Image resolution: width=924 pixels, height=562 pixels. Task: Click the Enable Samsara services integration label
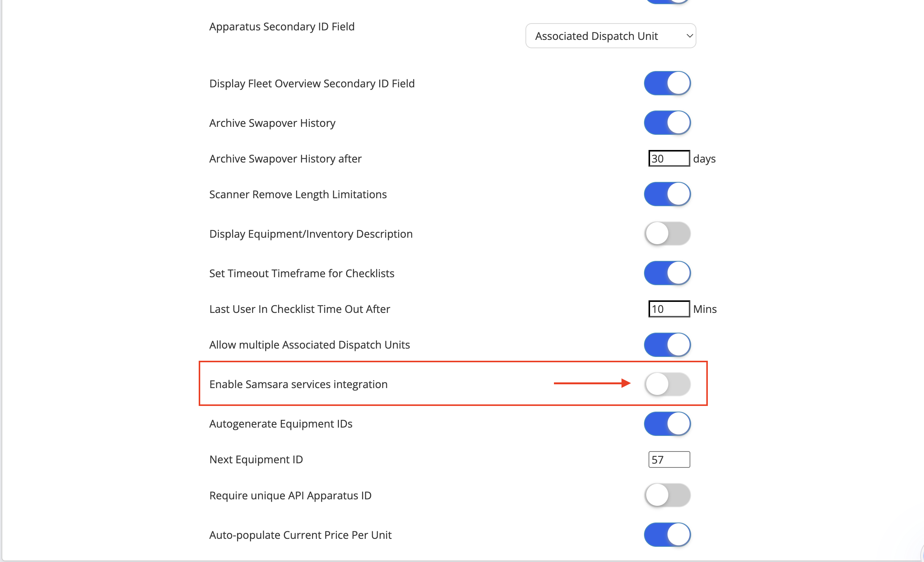(298, 384)
